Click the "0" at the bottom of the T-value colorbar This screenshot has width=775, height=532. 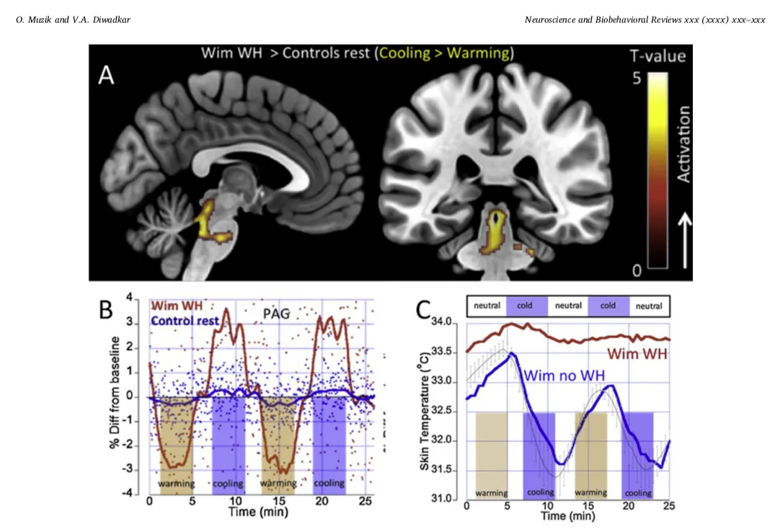(x=637, y=270)
